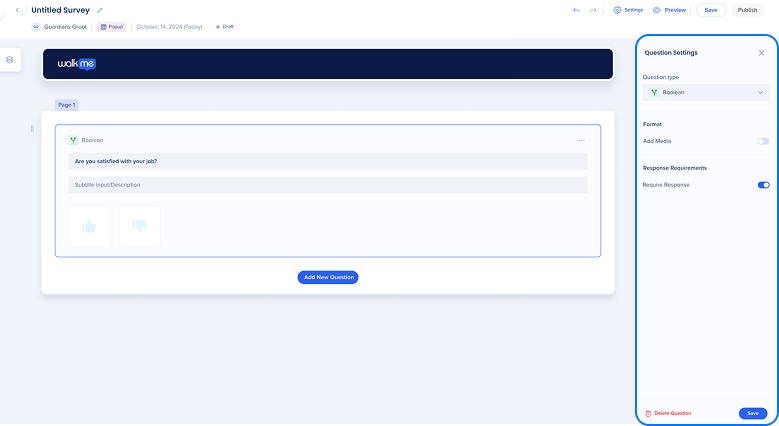The height and width of the screenshot is (426, 779).
Task: Disable the Require Response toggle
Action: 763,185
